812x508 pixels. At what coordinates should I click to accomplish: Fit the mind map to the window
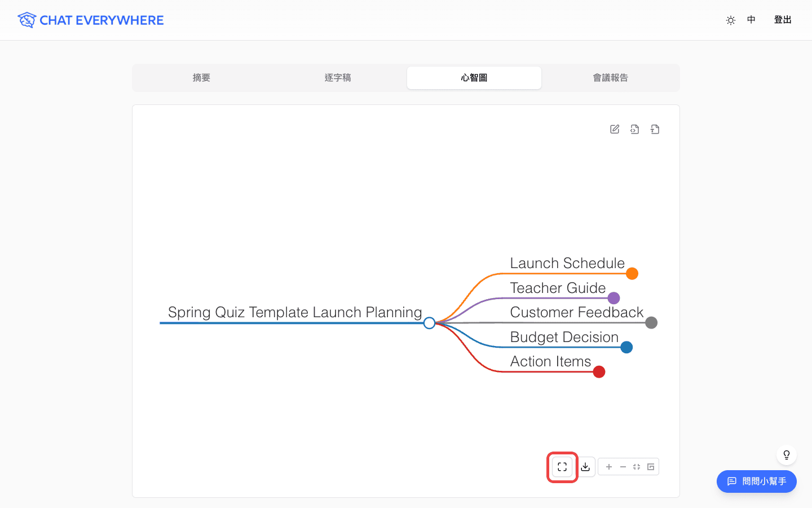[637, 467]
